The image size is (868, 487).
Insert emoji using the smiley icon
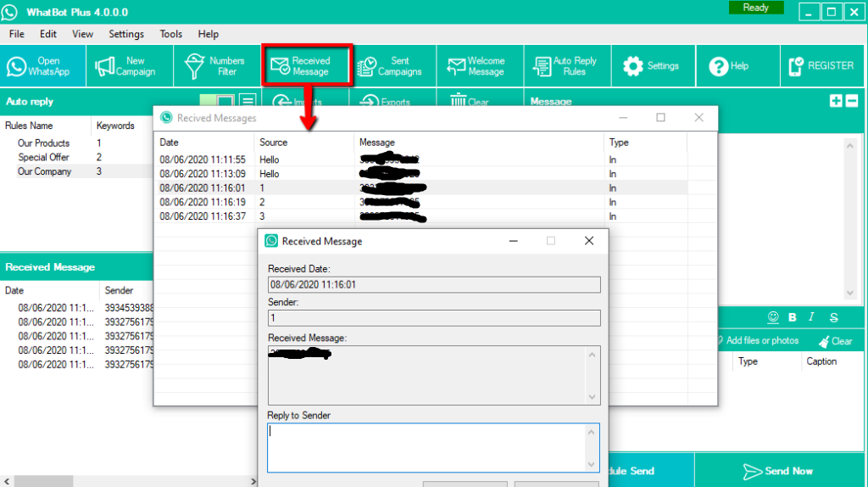[773, 316]
